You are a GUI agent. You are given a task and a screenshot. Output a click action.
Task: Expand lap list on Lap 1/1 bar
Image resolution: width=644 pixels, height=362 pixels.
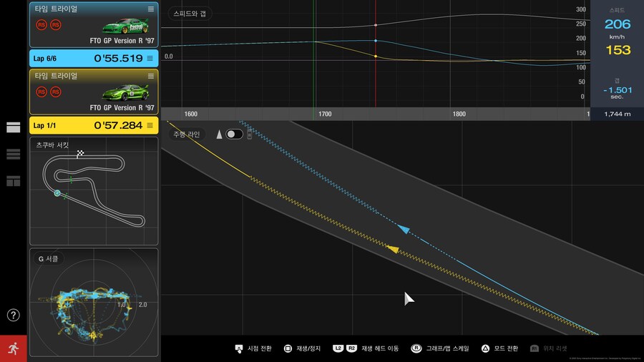[x=150, y=125]
